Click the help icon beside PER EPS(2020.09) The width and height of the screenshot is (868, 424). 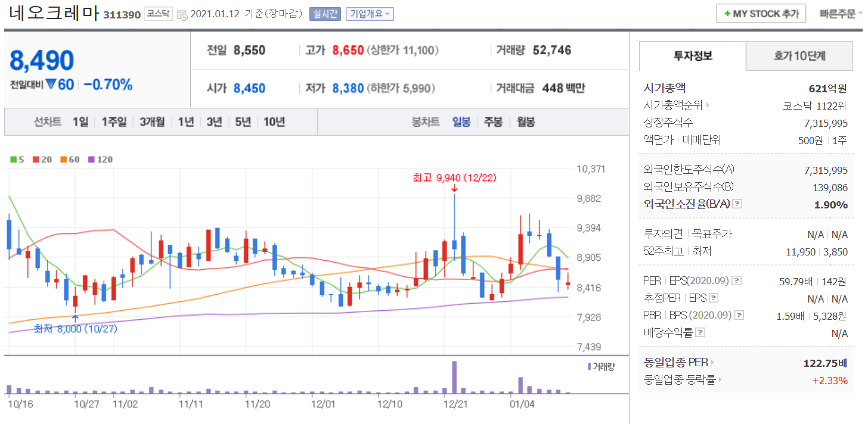737,280
